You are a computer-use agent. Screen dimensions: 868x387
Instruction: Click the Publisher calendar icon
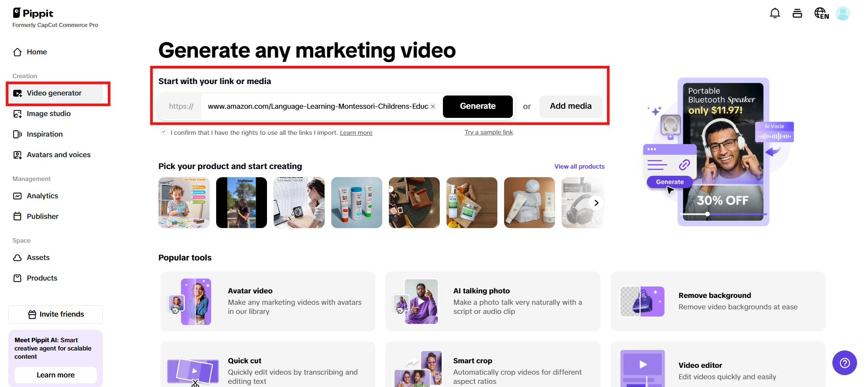pyautogui.click(x=17, y=217)
